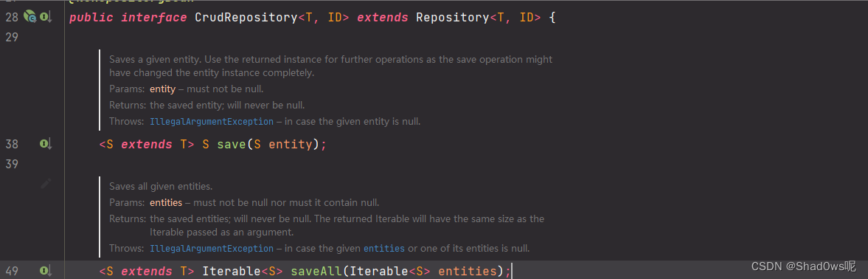Image resolution: width=868 pixels, height=279 pixels.
Task: Click line number 28 in the gutter
Action: click(12, 18)
